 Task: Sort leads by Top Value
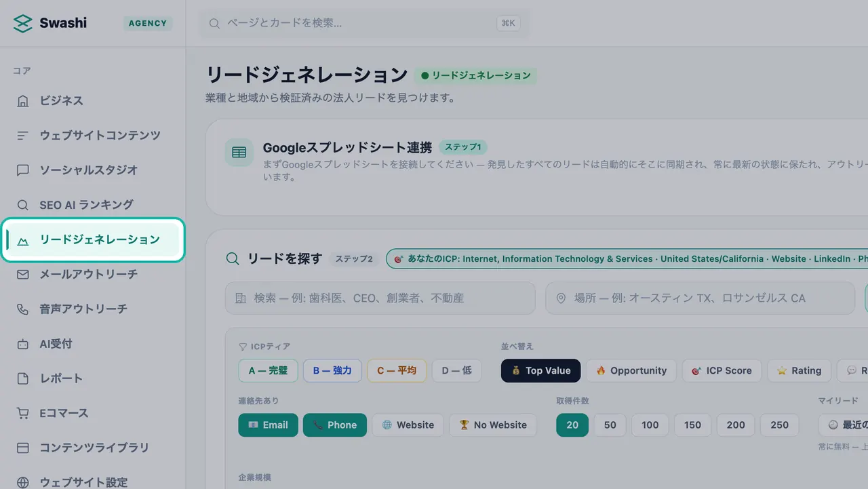pos(540,370)
